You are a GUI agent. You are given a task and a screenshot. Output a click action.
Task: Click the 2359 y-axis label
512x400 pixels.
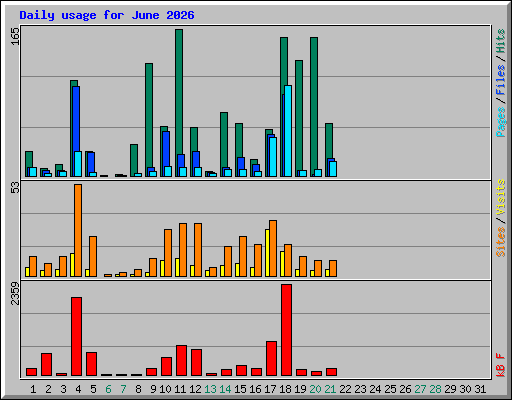click(x=15, y=293)
